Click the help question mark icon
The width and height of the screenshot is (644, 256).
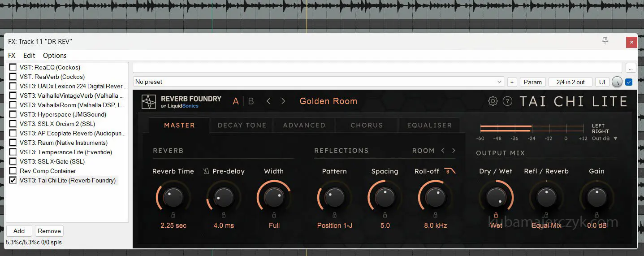pos(507,101)
